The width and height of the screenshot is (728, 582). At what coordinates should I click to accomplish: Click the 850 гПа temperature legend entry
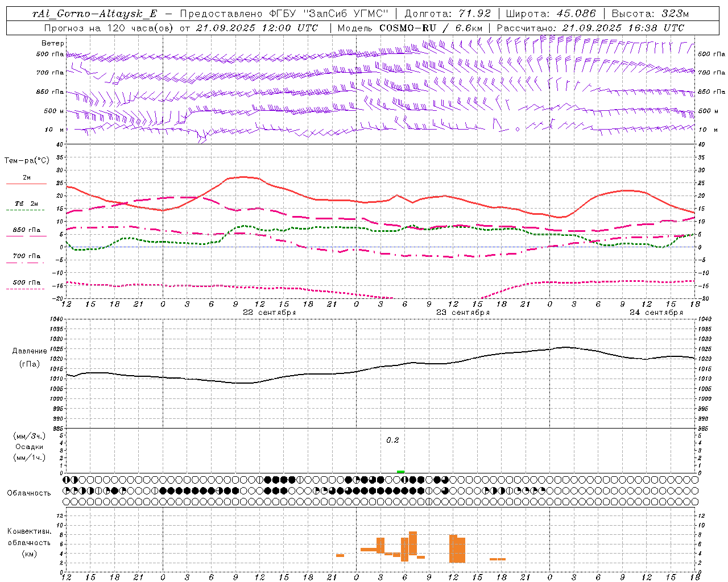(27, 230)
